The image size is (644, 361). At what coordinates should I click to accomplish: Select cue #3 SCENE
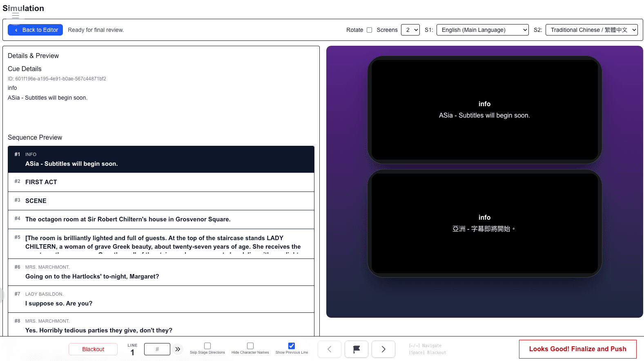161,201
